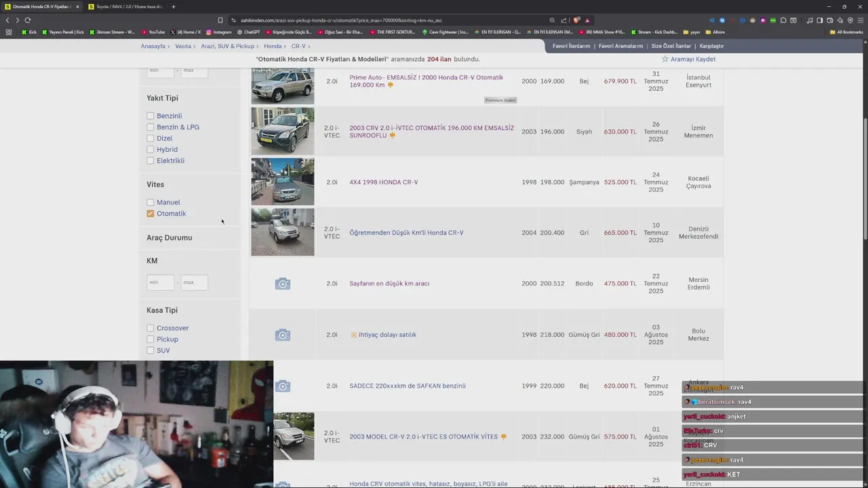Check the Crossover body type box

pos(151,328)
